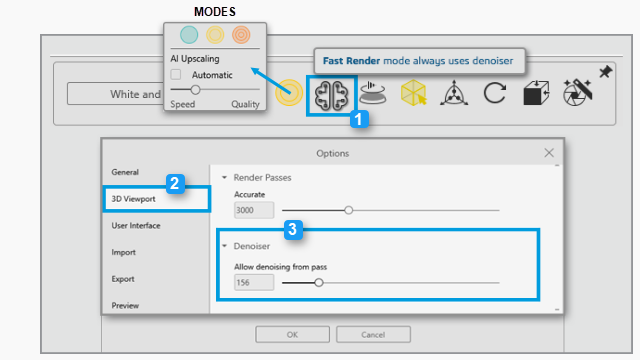This screenshot has height=360, width=640.
Task: Open the turntable icon in toolbar
Action: 373,93
